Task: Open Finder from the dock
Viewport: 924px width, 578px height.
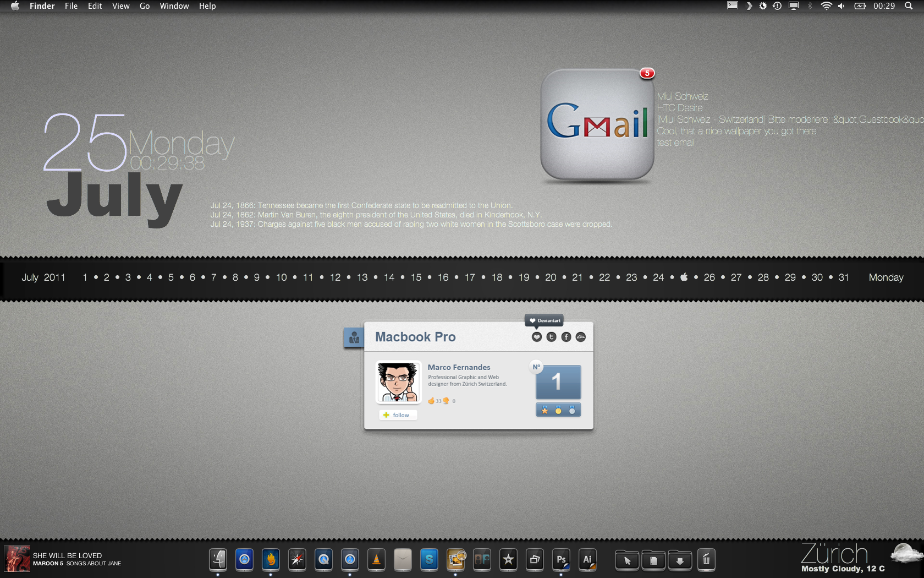Action: click(218, 560)
